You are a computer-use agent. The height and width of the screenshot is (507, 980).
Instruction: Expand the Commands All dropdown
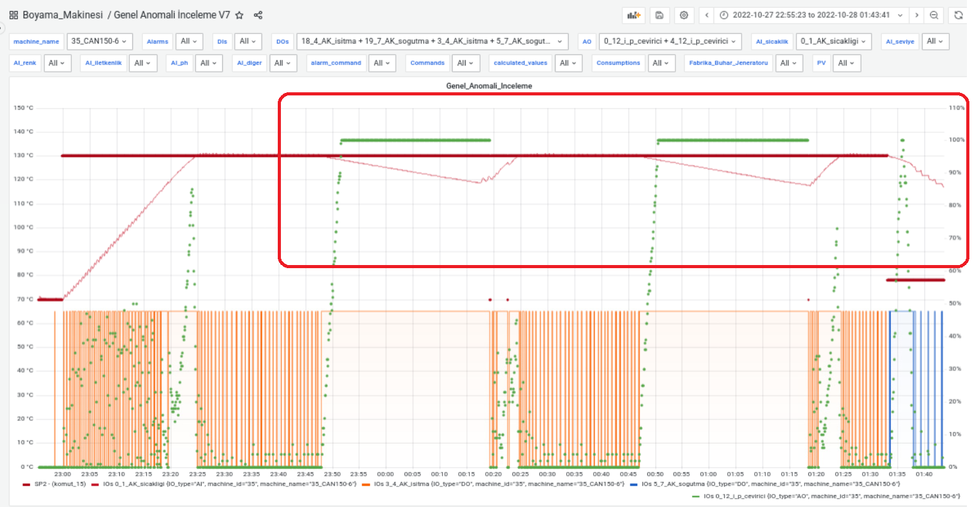click(466, 63)
